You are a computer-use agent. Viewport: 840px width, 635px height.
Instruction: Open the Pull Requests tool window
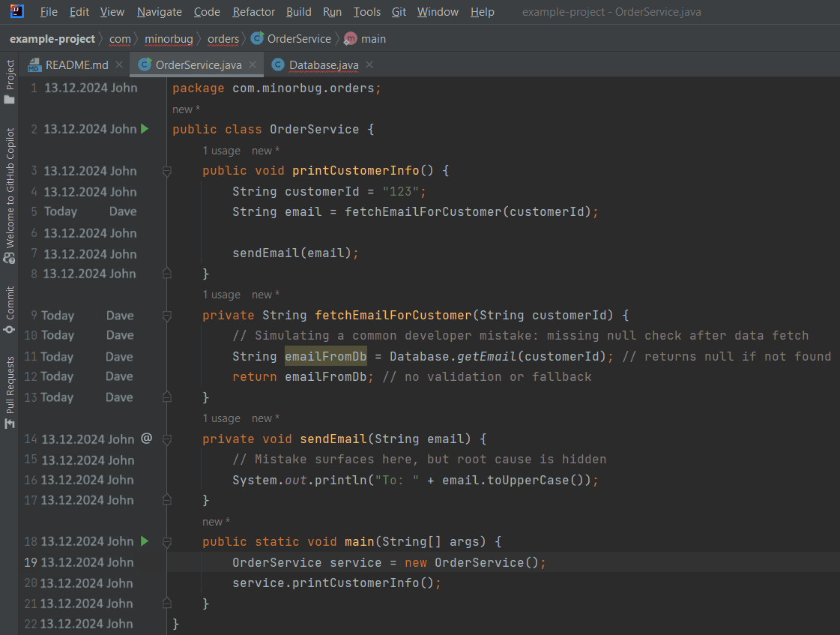(x=10, y=391)
